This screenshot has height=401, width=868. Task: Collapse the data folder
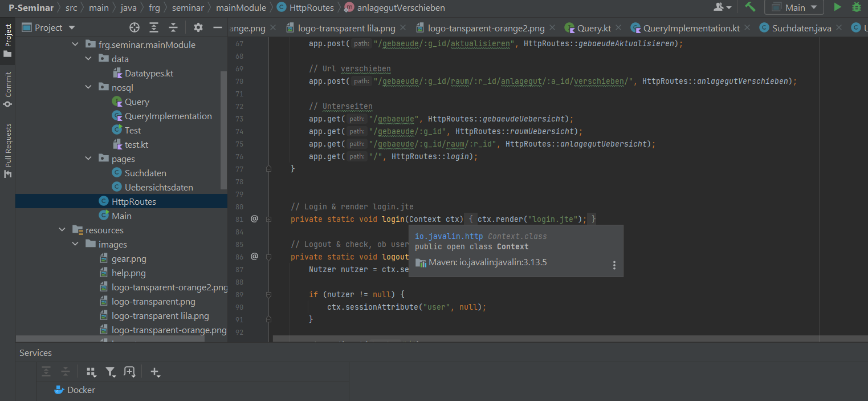coord(88,59)
